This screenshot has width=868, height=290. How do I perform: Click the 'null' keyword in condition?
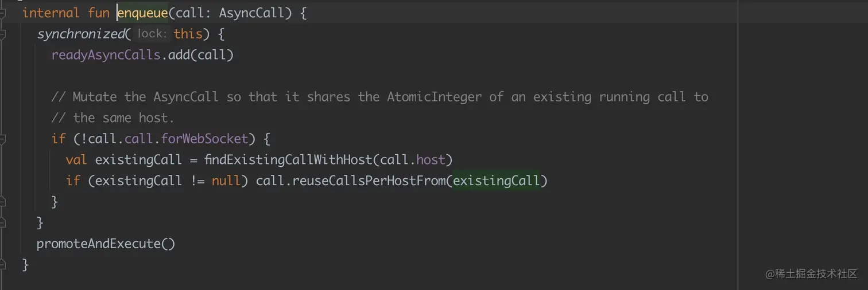pyautogui.click(x=225, y=181)
